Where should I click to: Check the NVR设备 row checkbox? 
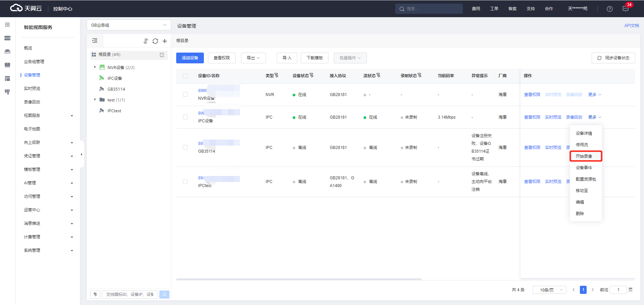[x=185, y=94]
